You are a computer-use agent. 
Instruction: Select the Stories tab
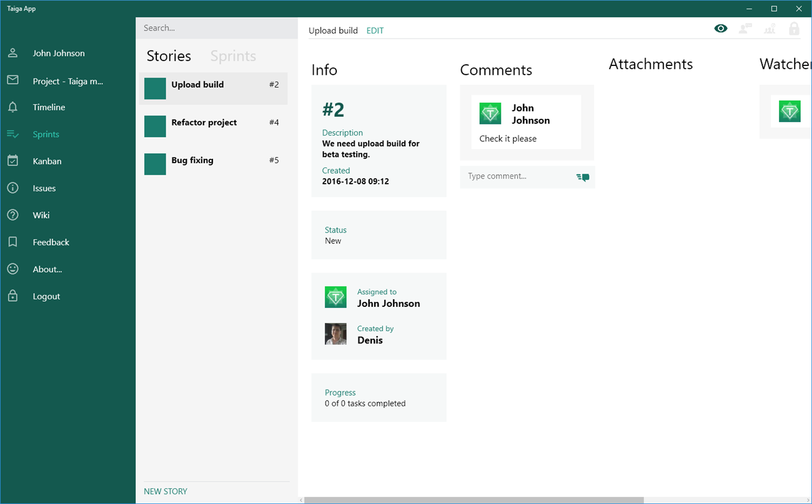pyautogui.click(x=169, y=56)
